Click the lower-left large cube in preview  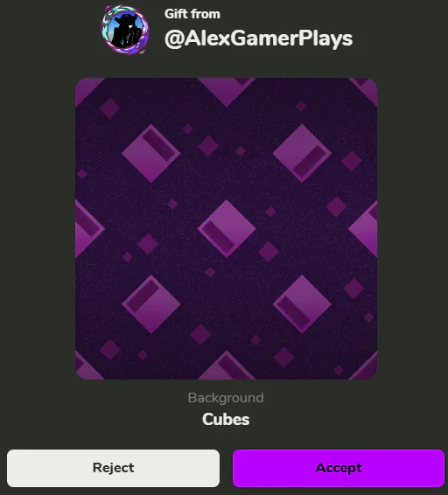point(151,304)
